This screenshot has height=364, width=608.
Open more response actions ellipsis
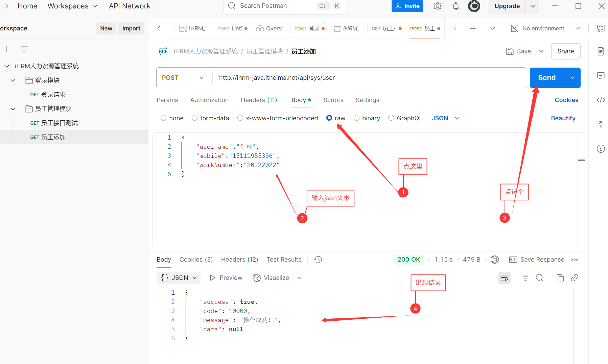click(x=575, y=260)
